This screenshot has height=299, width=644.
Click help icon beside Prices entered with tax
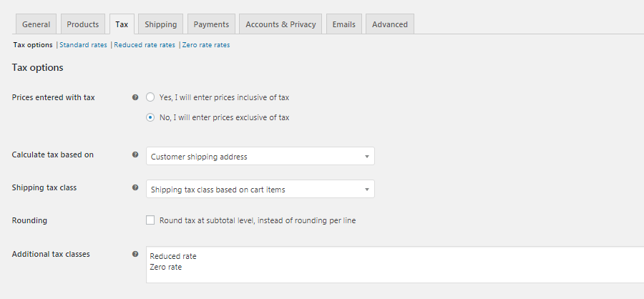click(135, 97)
